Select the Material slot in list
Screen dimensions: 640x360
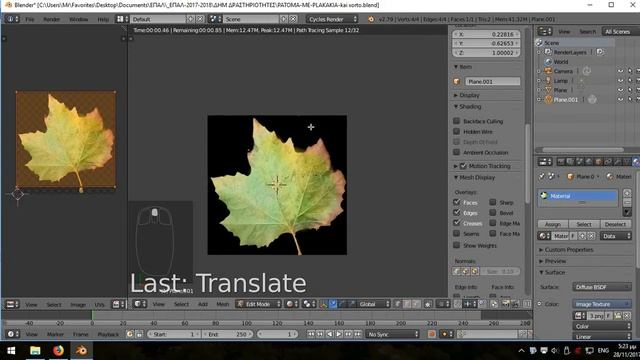[578, 196]
